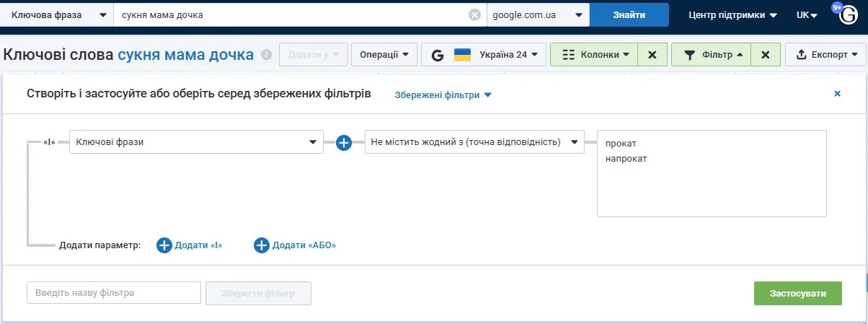Click the Додати «АБО» plus icon

(261, 245)
